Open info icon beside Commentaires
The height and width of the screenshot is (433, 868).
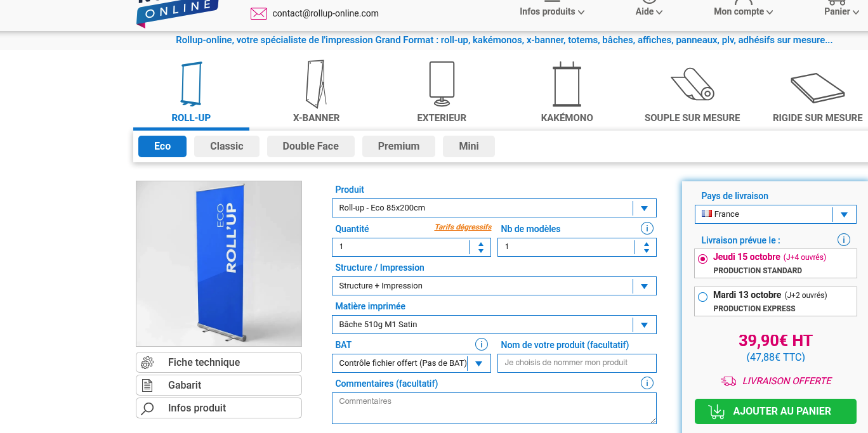coord(647,383)
